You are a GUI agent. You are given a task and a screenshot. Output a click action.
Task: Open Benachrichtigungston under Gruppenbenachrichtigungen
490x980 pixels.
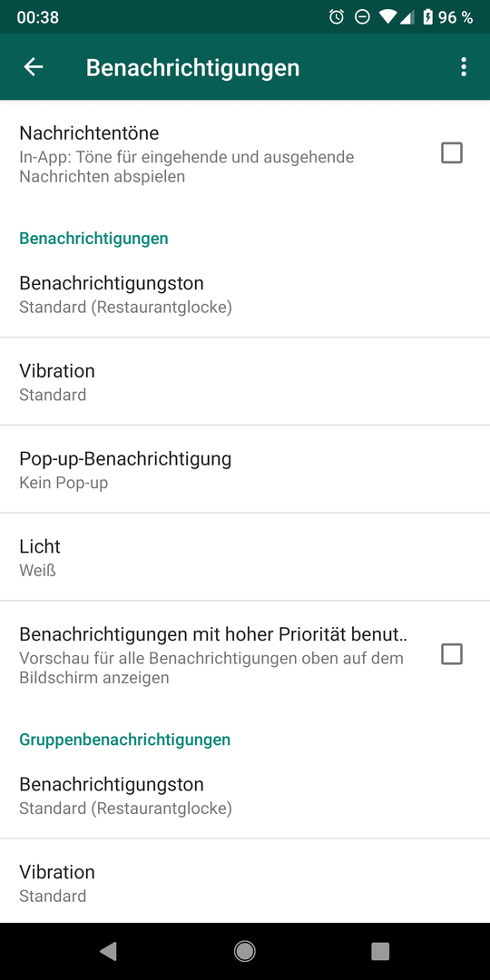245,795
